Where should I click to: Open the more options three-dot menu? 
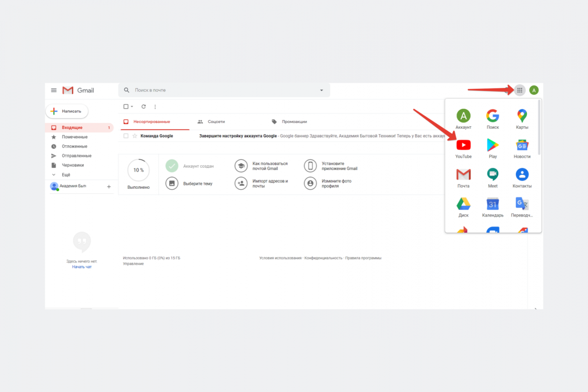(x=155, y=107)
